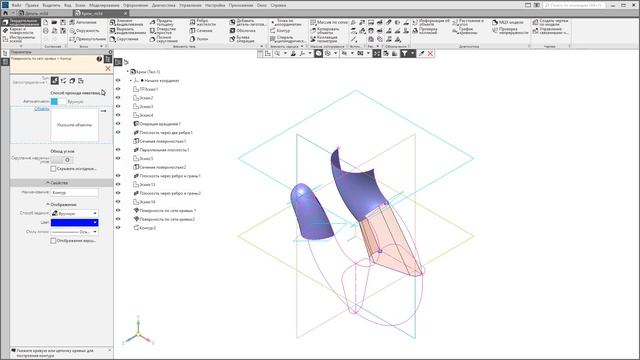Select Инструменты эскиза toolset
This screenshot has height=360, width=640.
pyautogui.click(x=21, y=39)
